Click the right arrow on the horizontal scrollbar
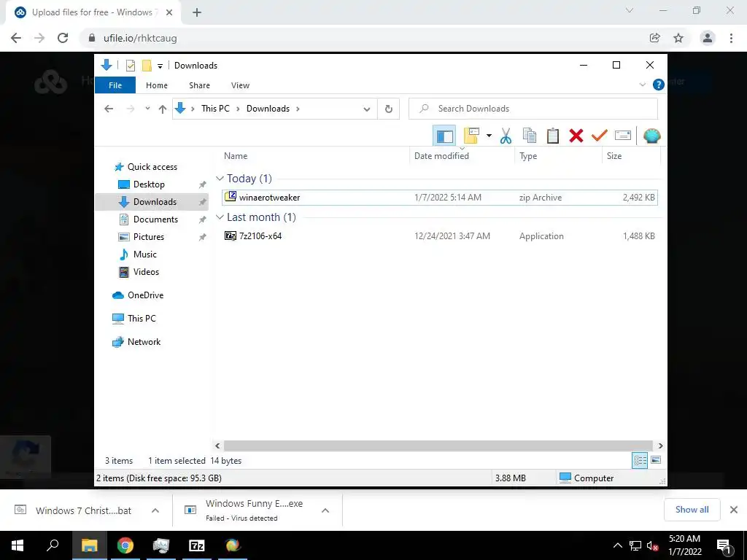Image resolution: width=747 pixels, height=560 pixels. tap(660, 446)
